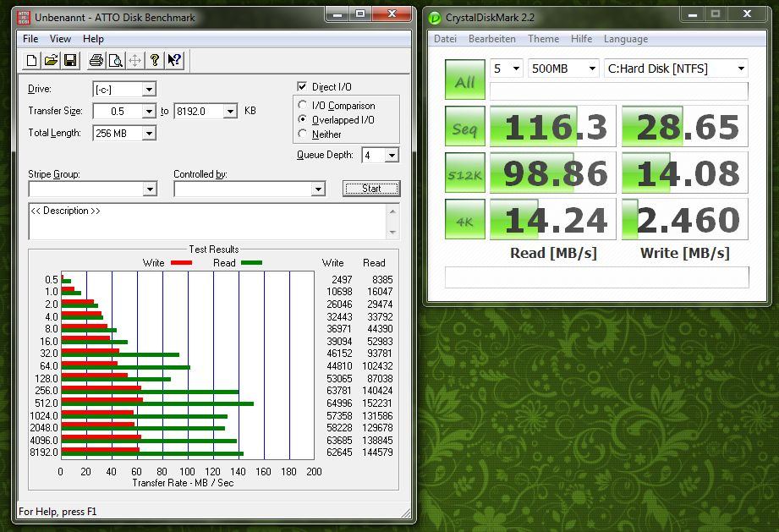Click the move arrows icon in ATTO toolbar
This screenshot has height=532, width=779.
134,61
